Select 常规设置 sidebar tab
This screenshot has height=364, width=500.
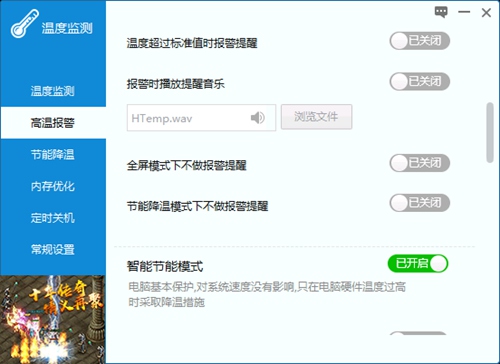coord(53,249)
